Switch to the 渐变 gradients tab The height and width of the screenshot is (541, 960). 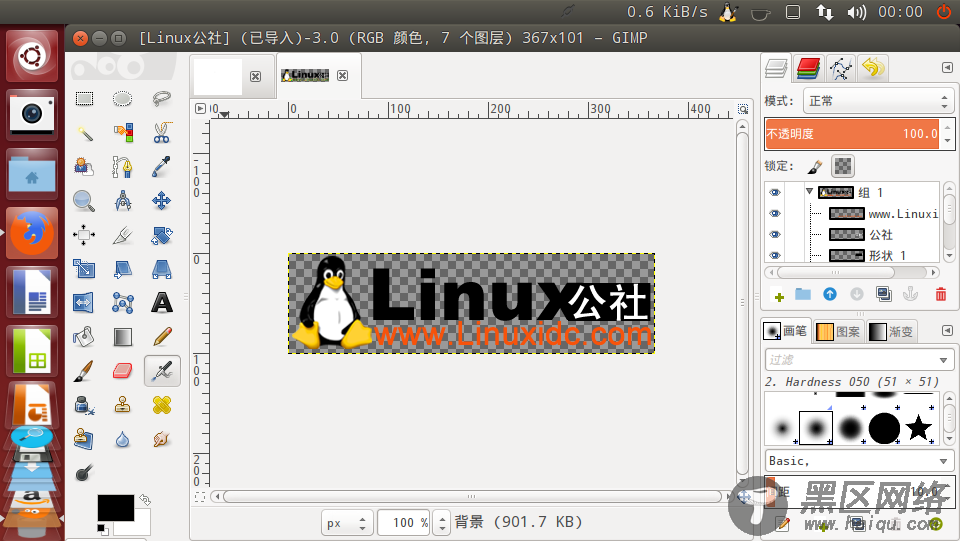coord(891,332)
